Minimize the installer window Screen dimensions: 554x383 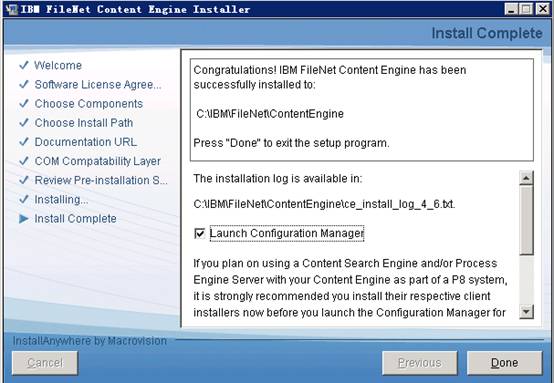511,9
